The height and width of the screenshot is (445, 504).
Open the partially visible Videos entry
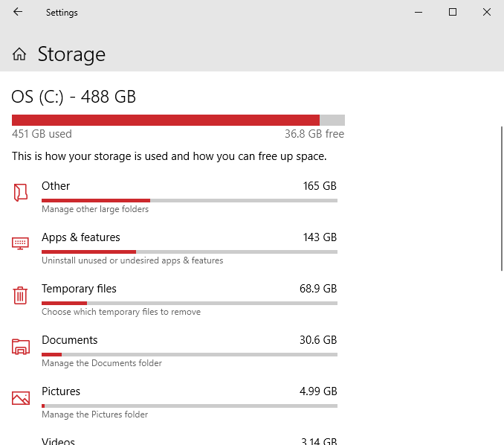coord(58,441)
